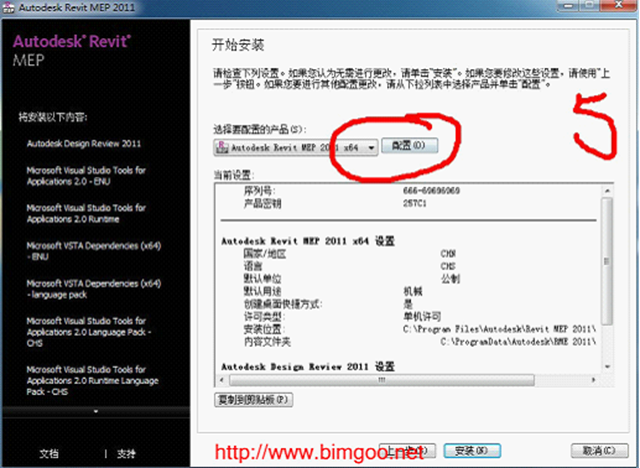
Task: Click the 开始安装 page heading
Action: (x=238, y=45)
